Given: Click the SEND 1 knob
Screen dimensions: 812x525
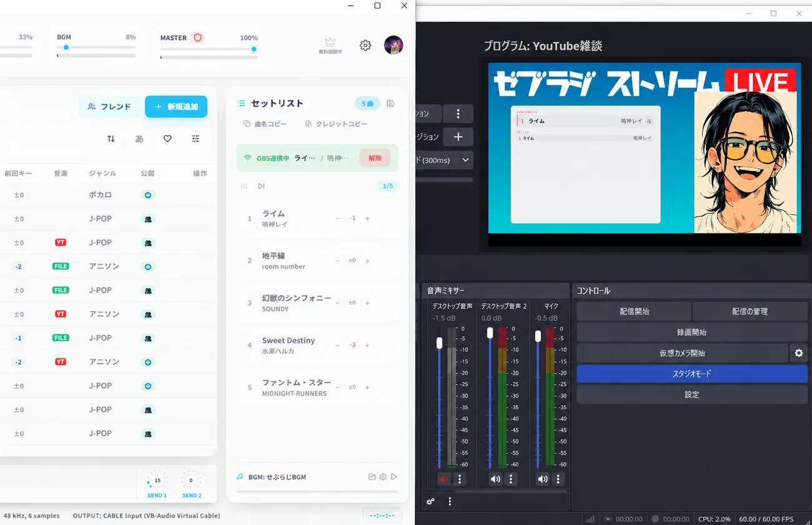Looking at the screenshot, I should pos(157,480).
